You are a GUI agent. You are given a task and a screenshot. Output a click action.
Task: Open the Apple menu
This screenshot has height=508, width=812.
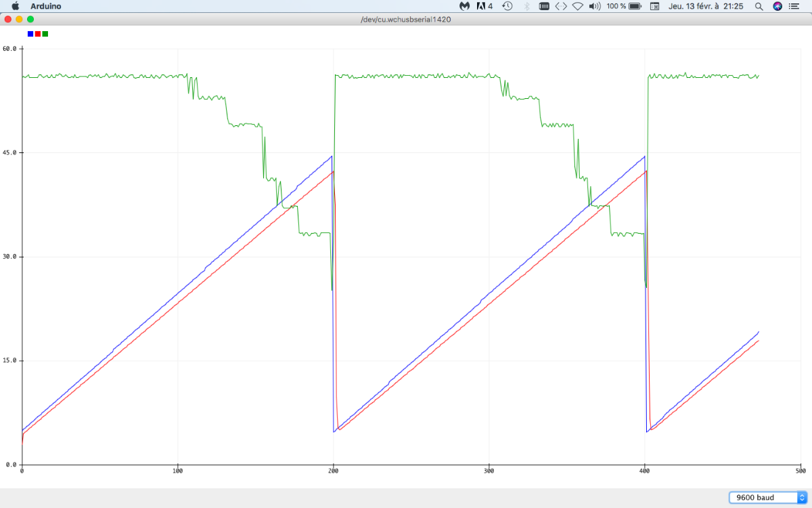(15, 6)
